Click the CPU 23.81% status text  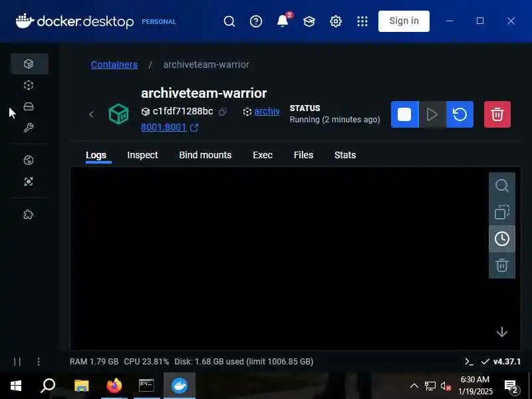pyautogui.click(x=146, y=362)
